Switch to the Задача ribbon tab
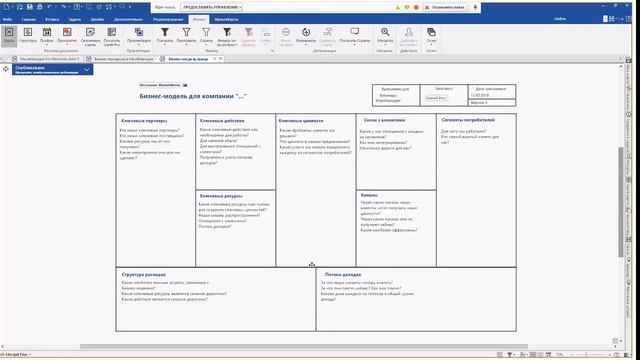640x360 pixels. click(x=75, y=19)
